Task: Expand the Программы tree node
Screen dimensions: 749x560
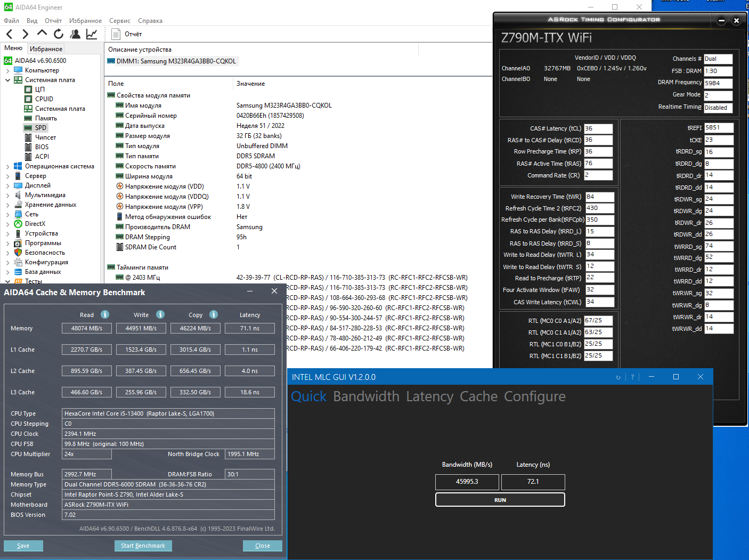Action: (7, 243)
